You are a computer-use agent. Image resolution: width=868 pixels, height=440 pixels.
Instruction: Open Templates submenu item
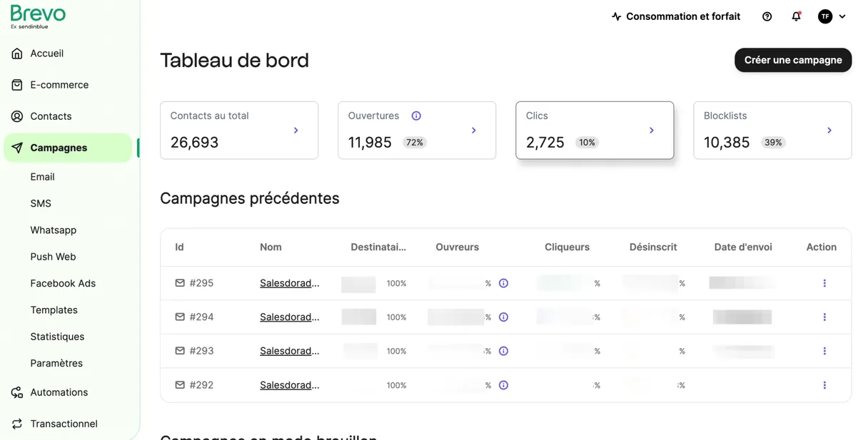[54, 309]
